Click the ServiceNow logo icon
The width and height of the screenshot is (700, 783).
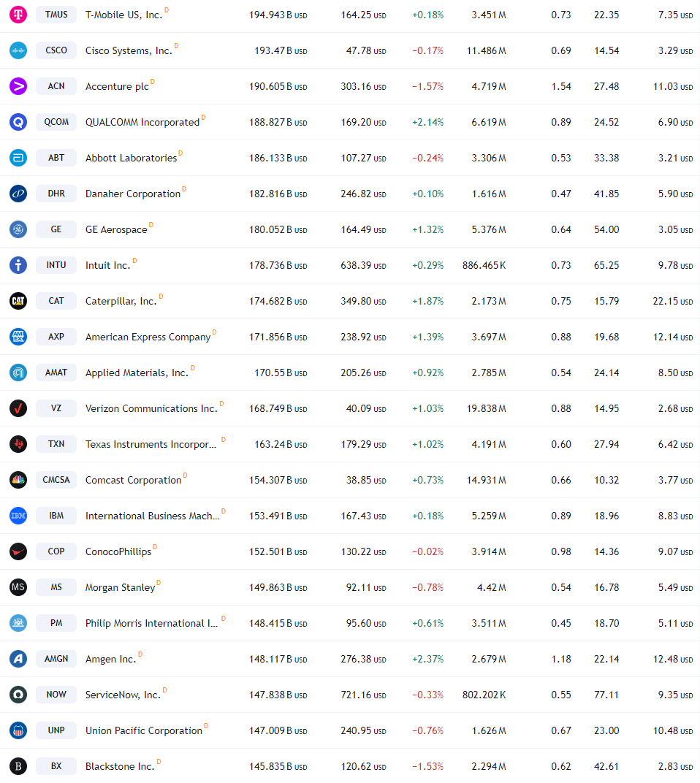click(x=18, y=695)
